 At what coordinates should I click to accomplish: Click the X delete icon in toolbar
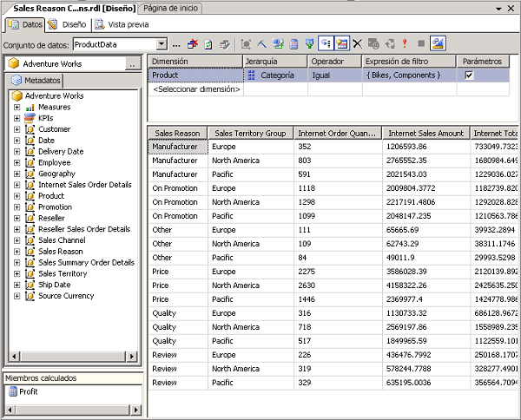pos(357,43)
